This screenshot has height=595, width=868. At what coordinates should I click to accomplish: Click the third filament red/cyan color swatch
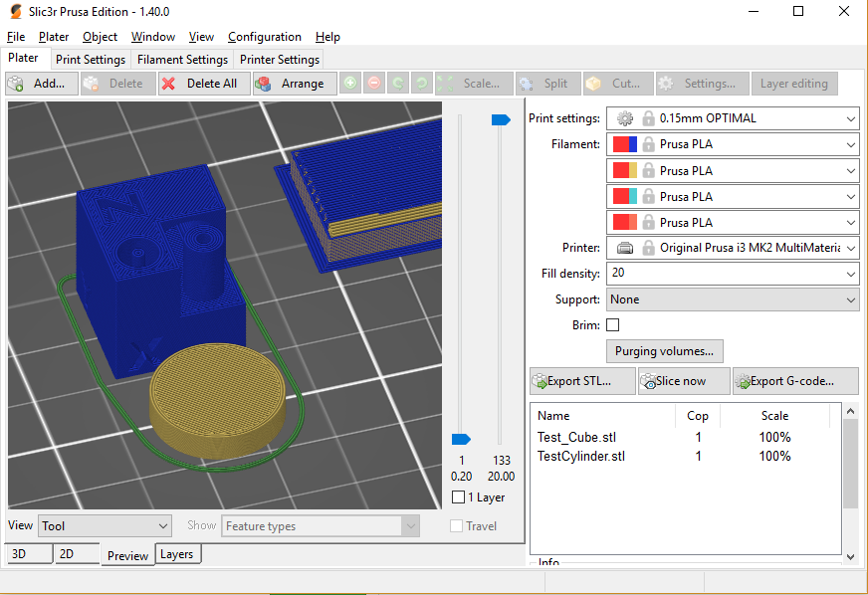point(625,196)
